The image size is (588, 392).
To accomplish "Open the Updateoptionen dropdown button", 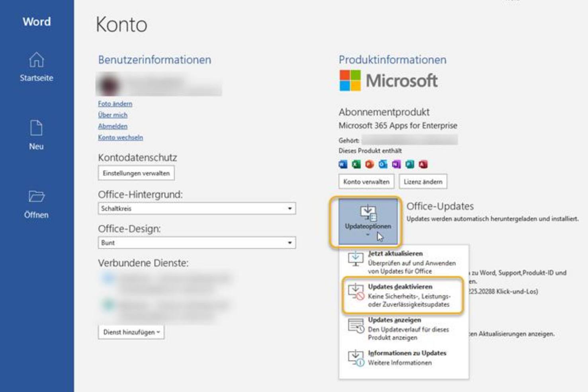I will coord(368,222).
